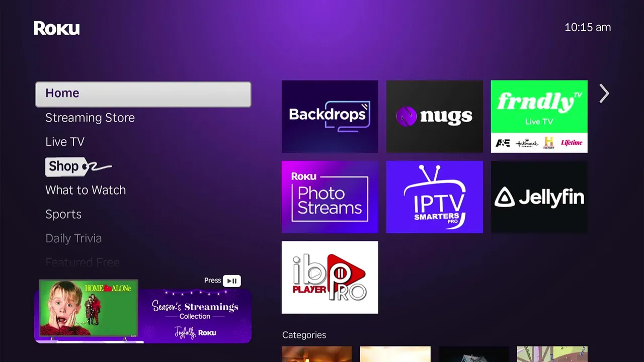The height and width of the screenshot is (362, 644).
Task: Click the 10:15 am clock
Action: click(x=588, y=28)
